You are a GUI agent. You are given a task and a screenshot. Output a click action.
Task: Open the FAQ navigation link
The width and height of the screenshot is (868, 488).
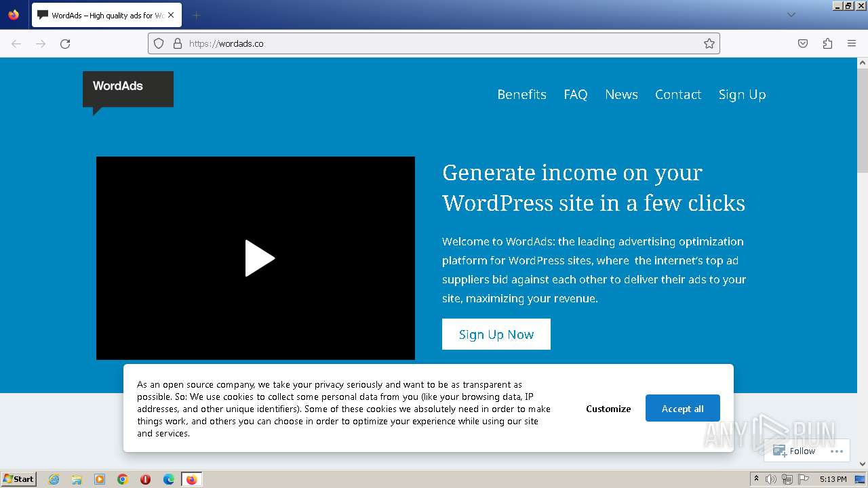[x=576, y=94]
